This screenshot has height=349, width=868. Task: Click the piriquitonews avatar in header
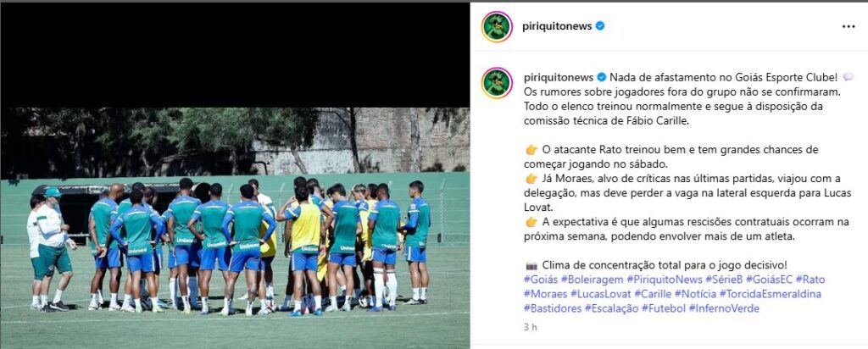click(x=497, y=26)
